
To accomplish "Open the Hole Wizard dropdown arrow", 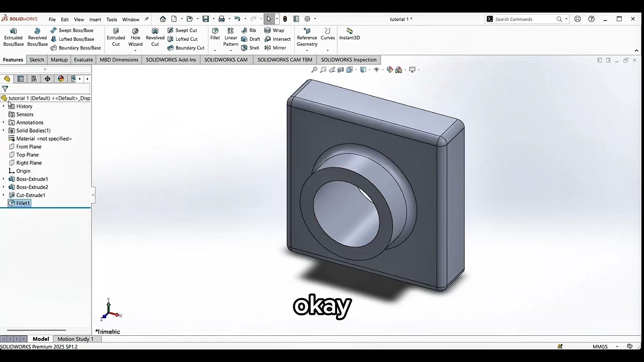I will point(135,50).
